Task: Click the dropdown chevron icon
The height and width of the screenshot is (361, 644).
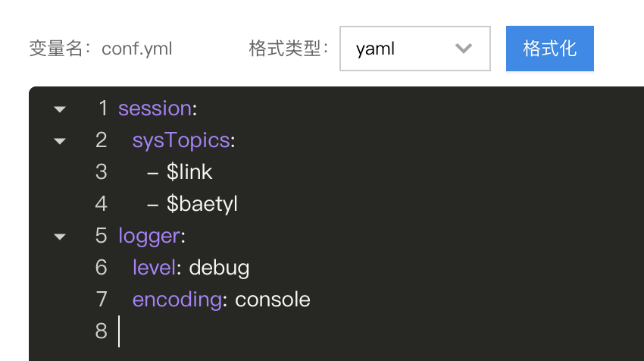Action: click(463, 49)
